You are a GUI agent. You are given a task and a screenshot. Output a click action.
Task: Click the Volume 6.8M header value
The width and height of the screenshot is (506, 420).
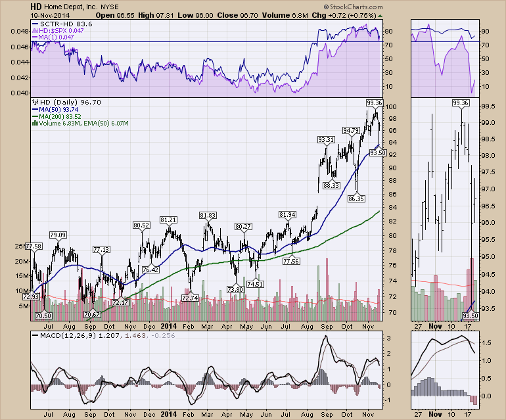pos(285,16)
